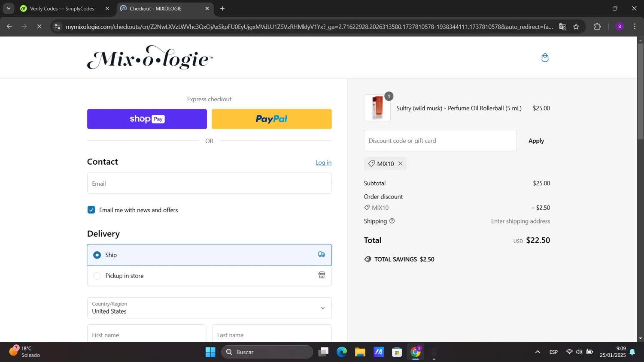Stop loading the page in browser toolbar
This screenshot has width=644, height=362.
pos(39,27)
